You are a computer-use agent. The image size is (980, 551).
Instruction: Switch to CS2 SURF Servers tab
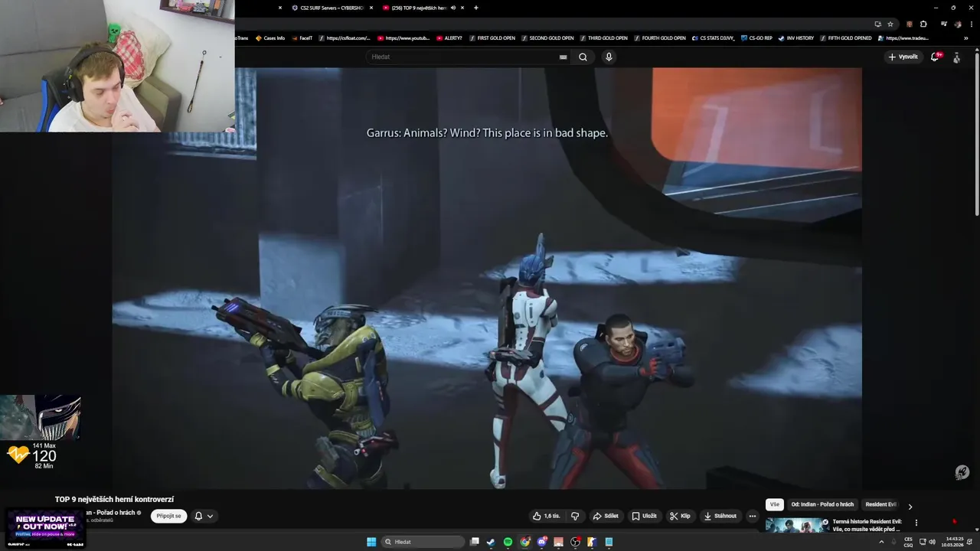326,8
